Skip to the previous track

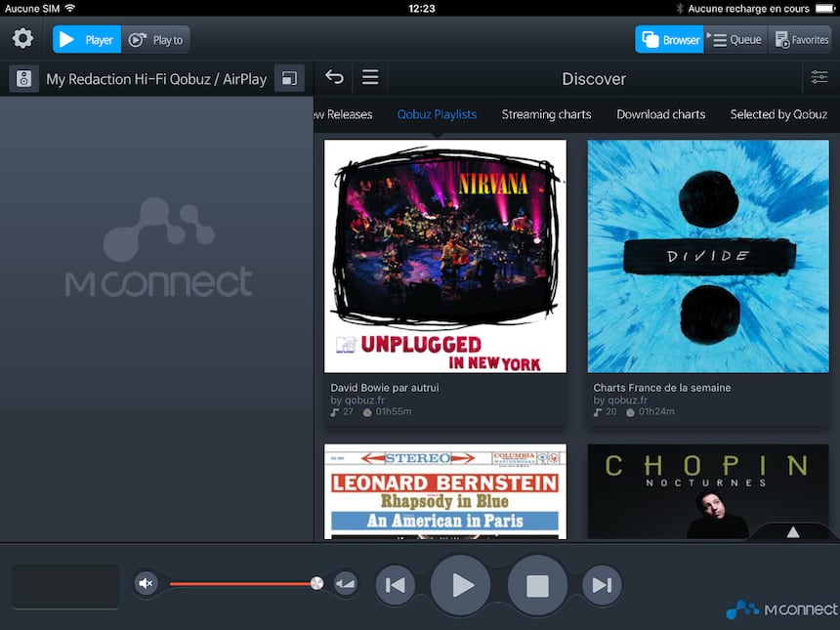tap(395, 584)
